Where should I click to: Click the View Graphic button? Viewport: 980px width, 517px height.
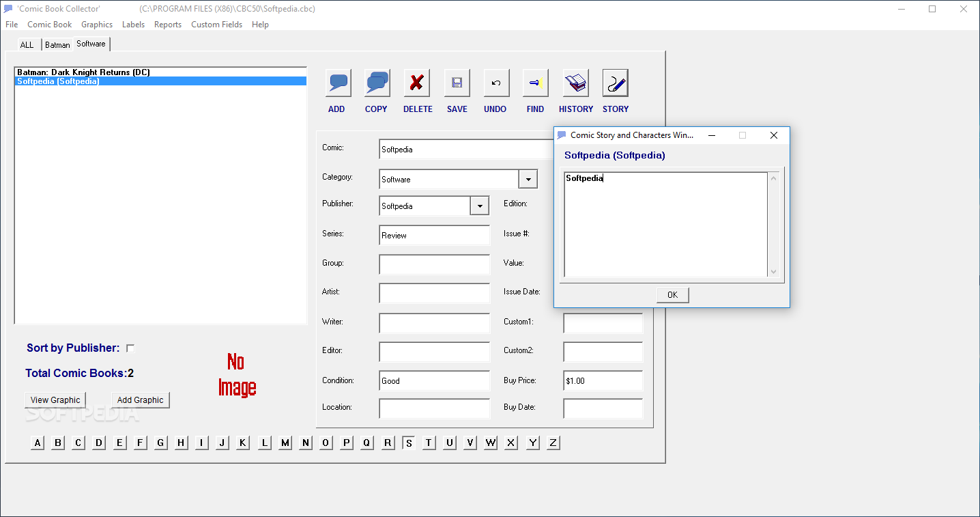(55, 400)
